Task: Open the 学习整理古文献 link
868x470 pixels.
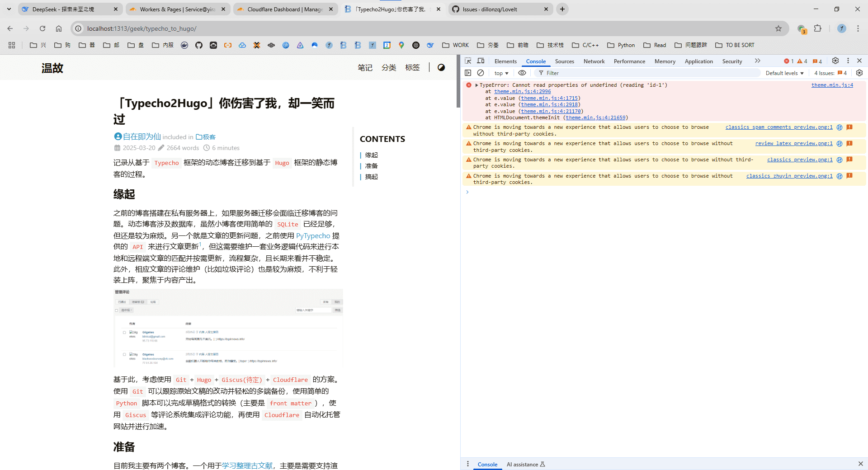Action: coord(247,465)
